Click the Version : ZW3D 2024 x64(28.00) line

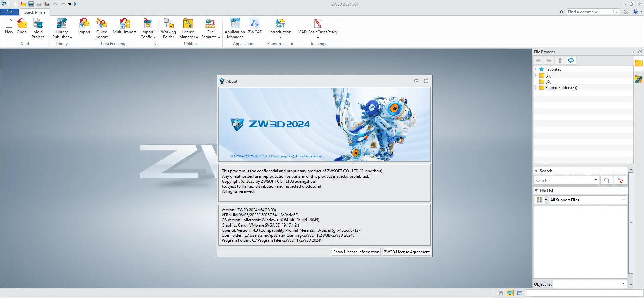coord(249,210)
